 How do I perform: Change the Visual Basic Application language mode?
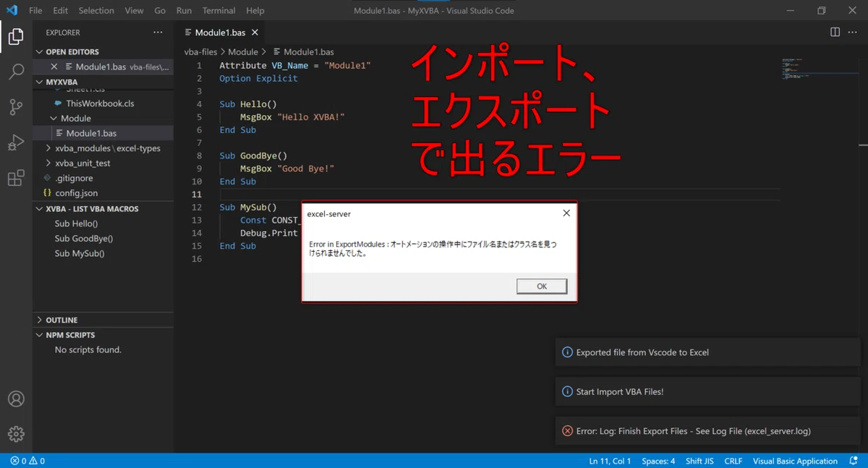click(x=795, y=461)
